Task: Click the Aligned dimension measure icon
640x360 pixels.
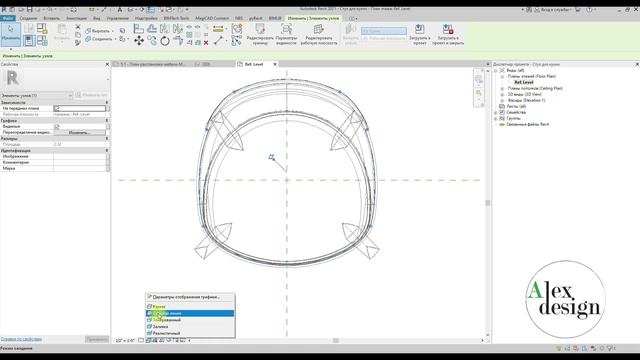Action: coord(218,29)
